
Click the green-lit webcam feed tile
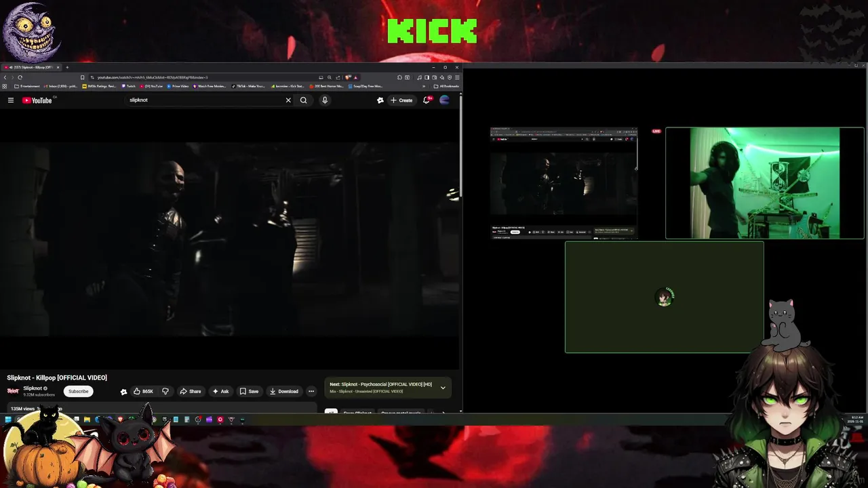coord(764,183)
